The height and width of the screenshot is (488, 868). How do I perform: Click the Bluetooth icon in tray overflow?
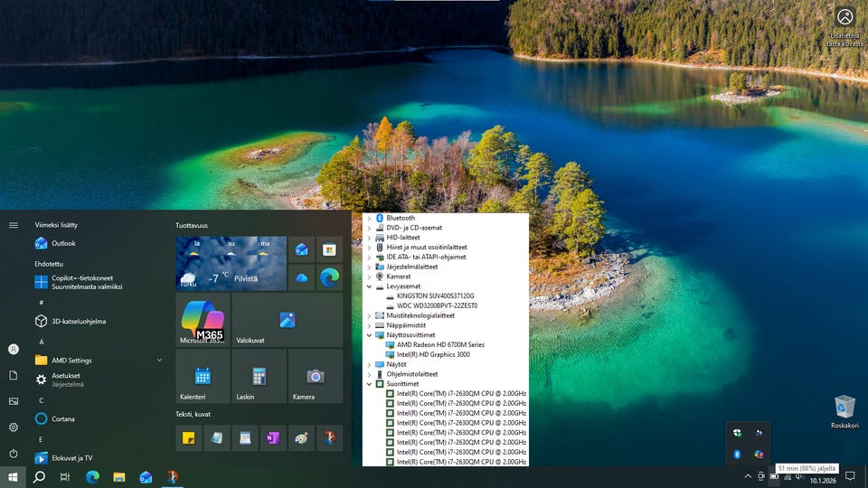coord(737,455)
